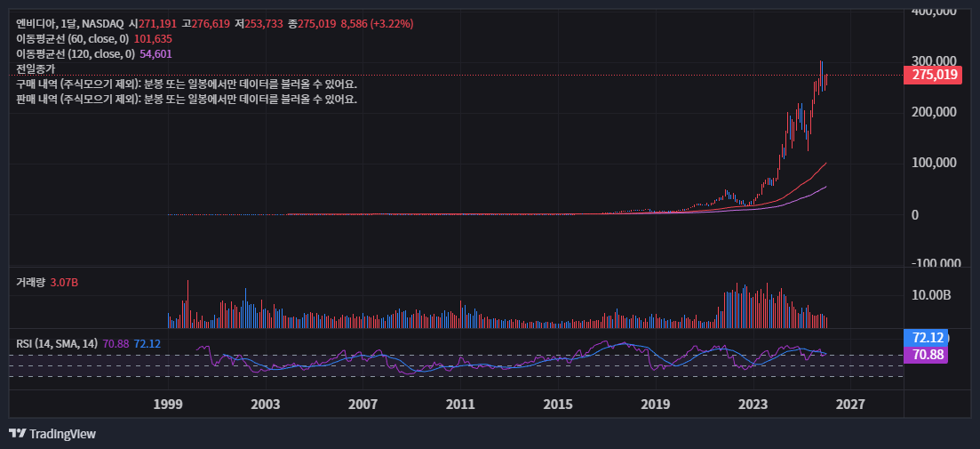The height and width of the screenshot is (449, 980).
Task: Click the purple 70.88 RSI axis label
Action: [928, 355]
